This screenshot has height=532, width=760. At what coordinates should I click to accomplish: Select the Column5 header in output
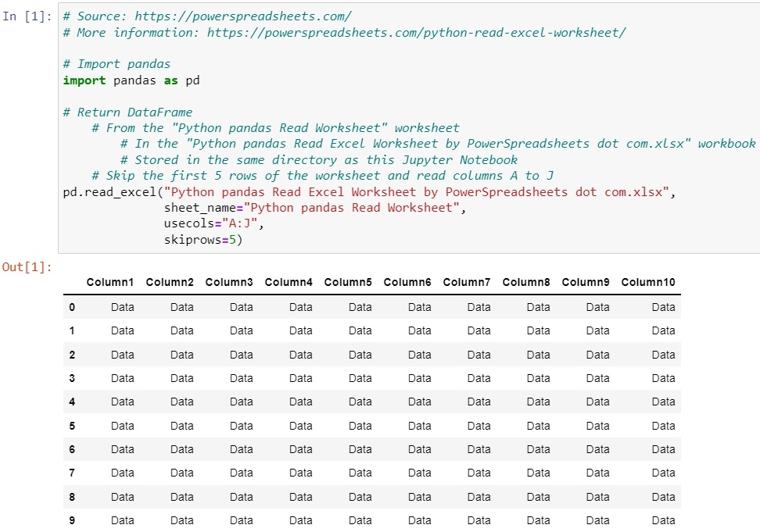tap(348, 282)
